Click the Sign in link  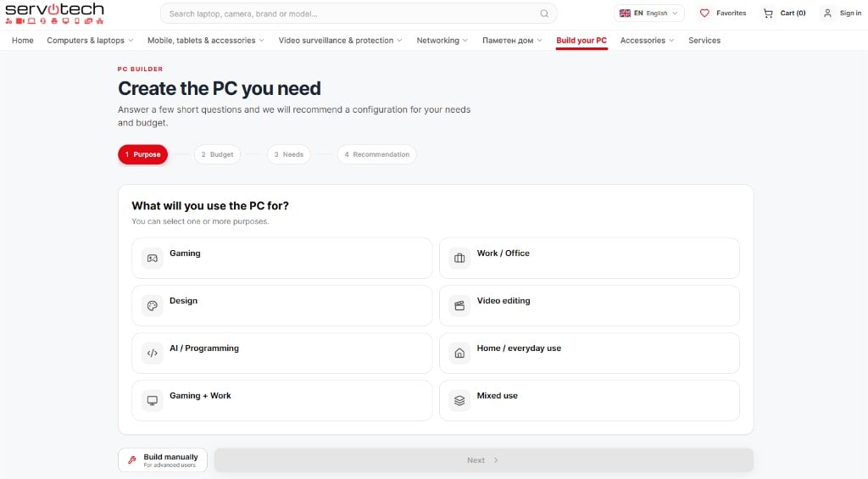pos(842,14)
